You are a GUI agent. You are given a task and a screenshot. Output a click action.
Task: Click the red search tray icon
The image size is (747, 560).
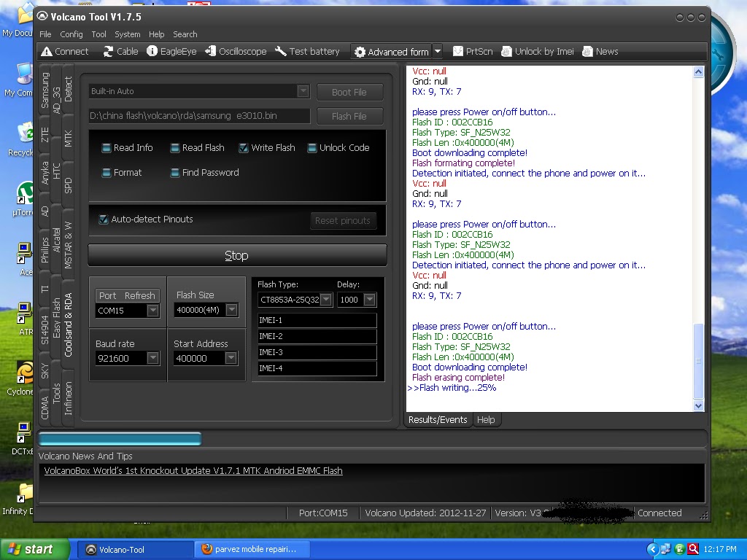tap(693, 549)
